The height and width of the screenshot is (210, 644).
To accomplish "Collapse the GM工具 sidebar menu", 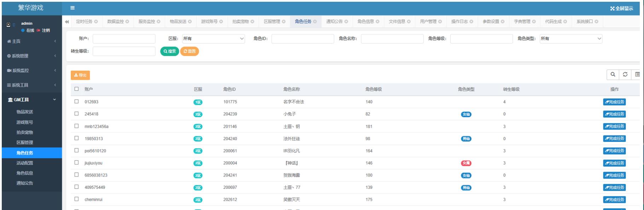I will tap(31, 100).
